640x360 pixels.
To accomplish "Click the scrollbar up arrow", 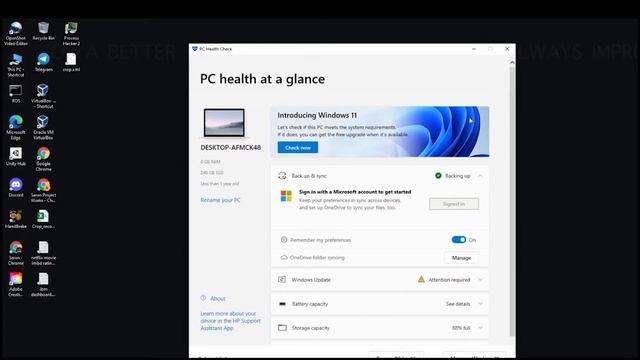I will point(512,62).
